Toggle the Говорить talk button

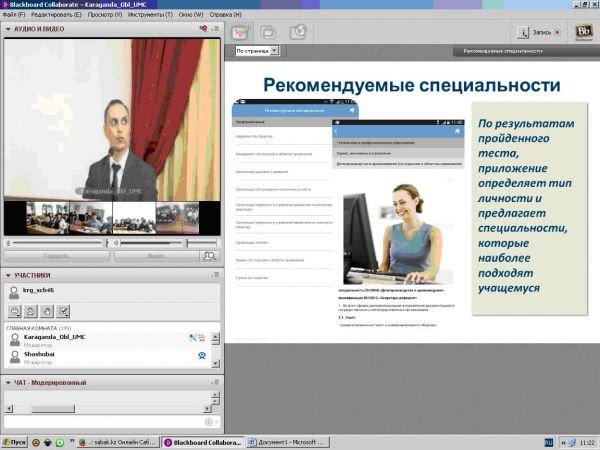(x=56, y=256)
